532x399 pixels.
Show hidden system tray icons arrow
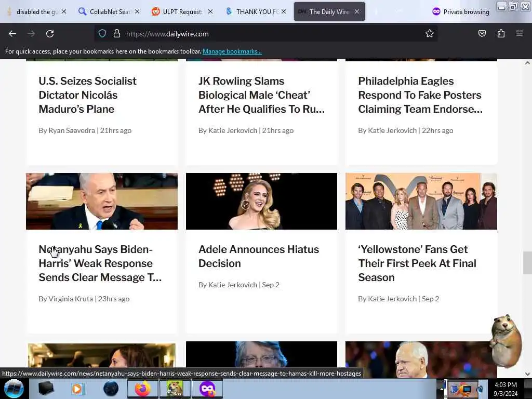click(x=442, y=389)
